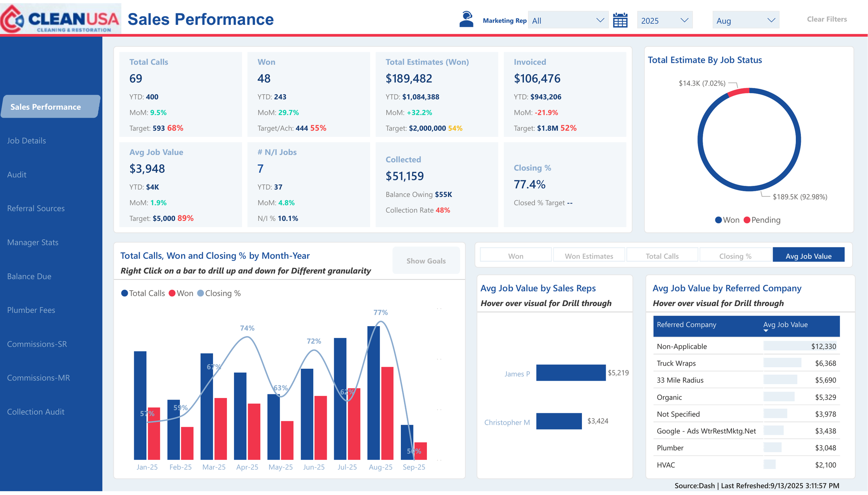Click the Sep-25 Won red bar
The image size is (868, 495).
[421, 451]
